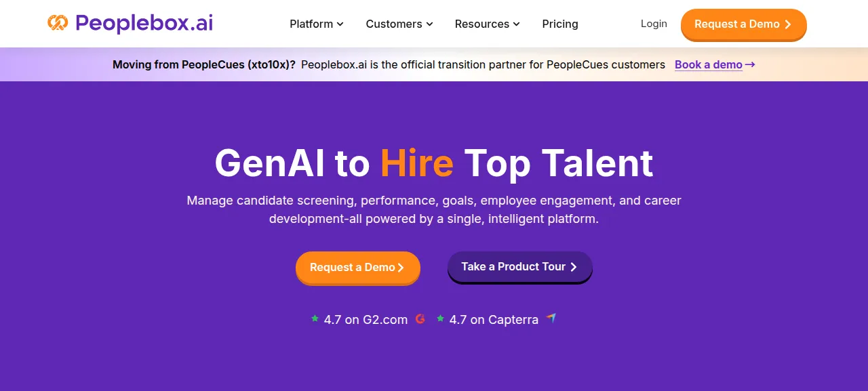
Task: Click the green star before G2.com rating
Action: (315, 318)
